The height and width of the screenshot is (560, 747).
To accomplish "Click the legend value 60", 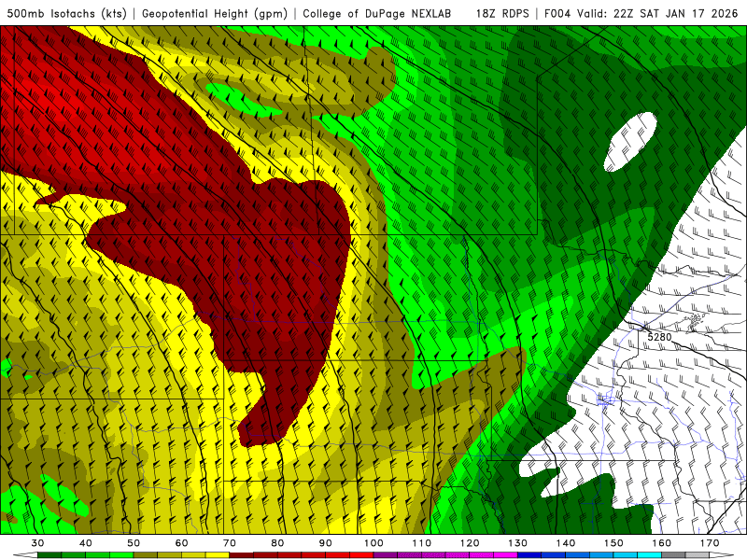I will pos(181,543).
